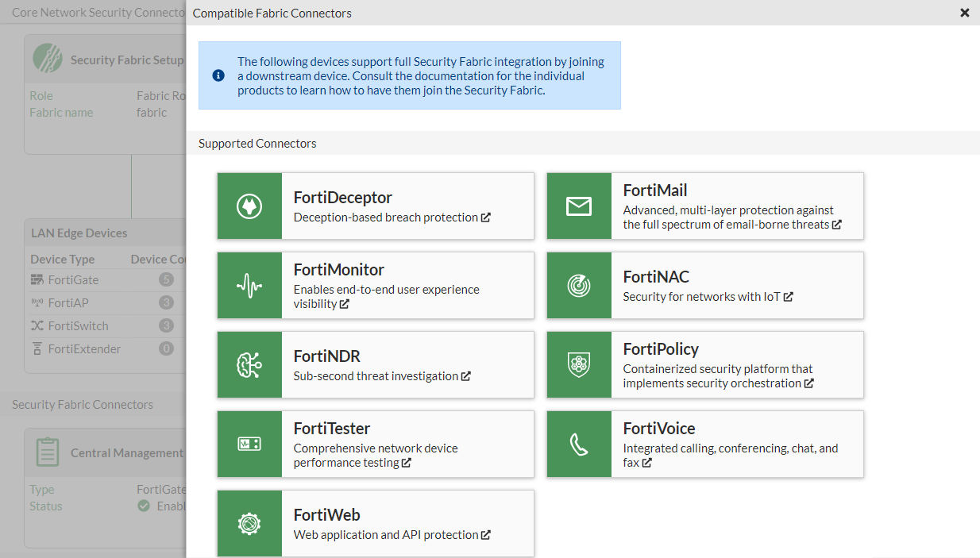Select the FortiWeb gear icon

click(x=249, y=524)
